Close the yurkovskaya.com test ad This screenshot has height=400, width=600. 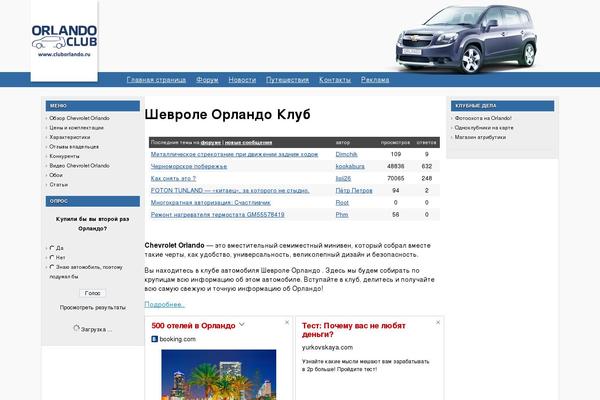coord(438,323)
